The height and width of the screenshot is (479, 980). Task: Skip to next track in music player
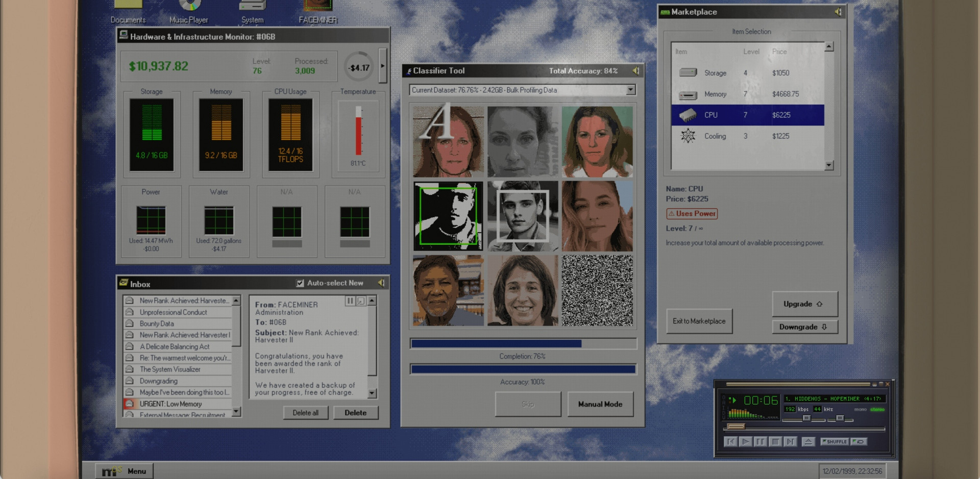(790, 442)
